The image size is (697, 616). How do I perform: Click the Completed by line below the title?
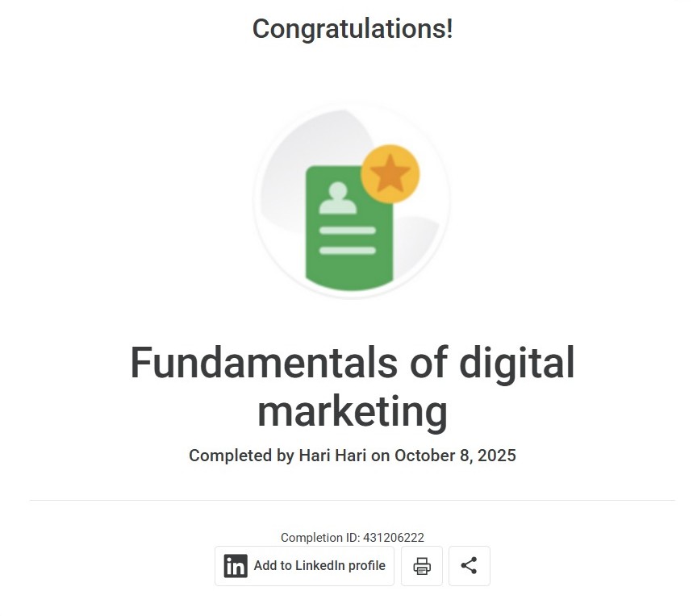[x=353, y=456]
